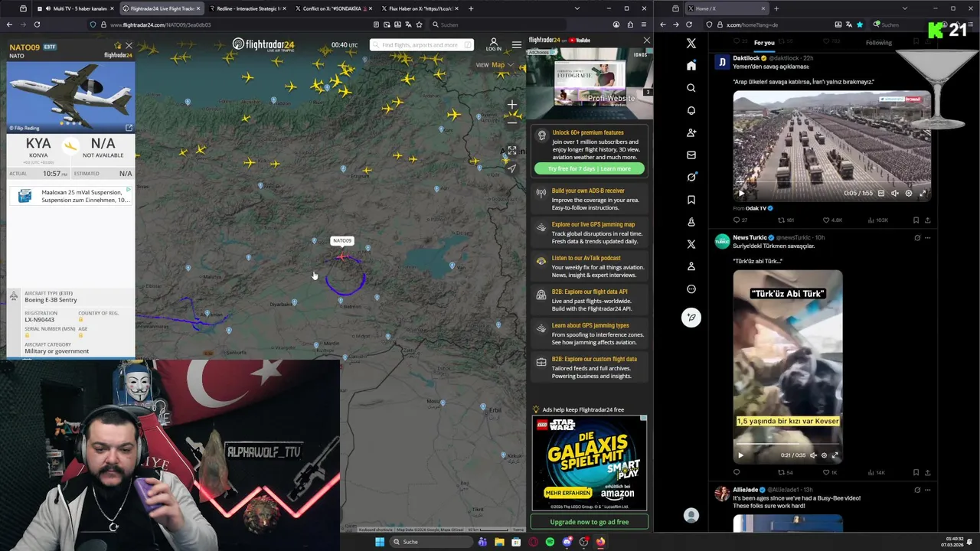Open the aircraft photo external link icon

(129, 128)
